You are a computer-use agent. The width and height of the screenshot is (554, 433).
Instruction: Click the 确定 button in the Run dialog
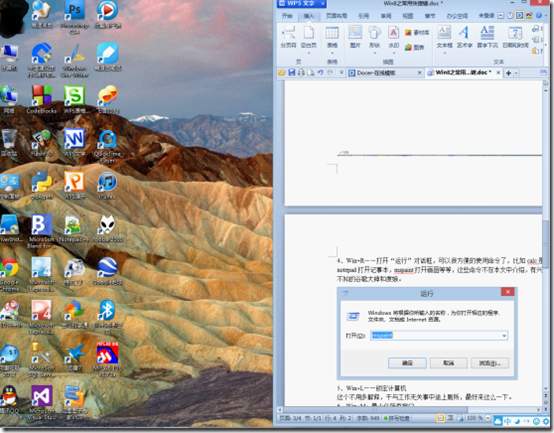407,363
